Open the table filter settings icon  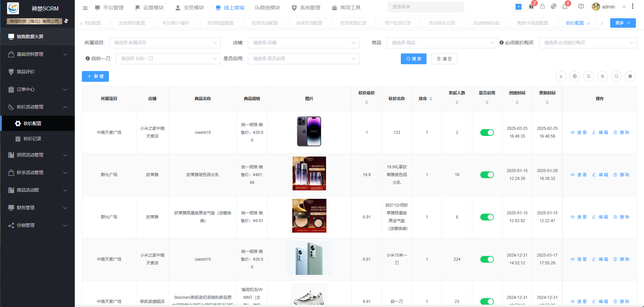tap(602, 76)
